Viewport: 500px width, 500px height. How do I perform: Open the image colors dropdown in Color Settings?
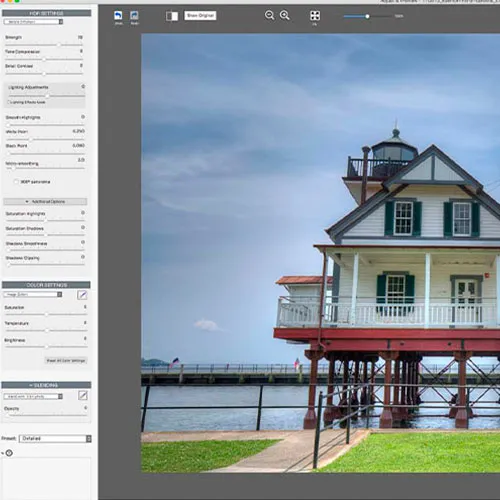pyautogui.click(x=33, y=295)
